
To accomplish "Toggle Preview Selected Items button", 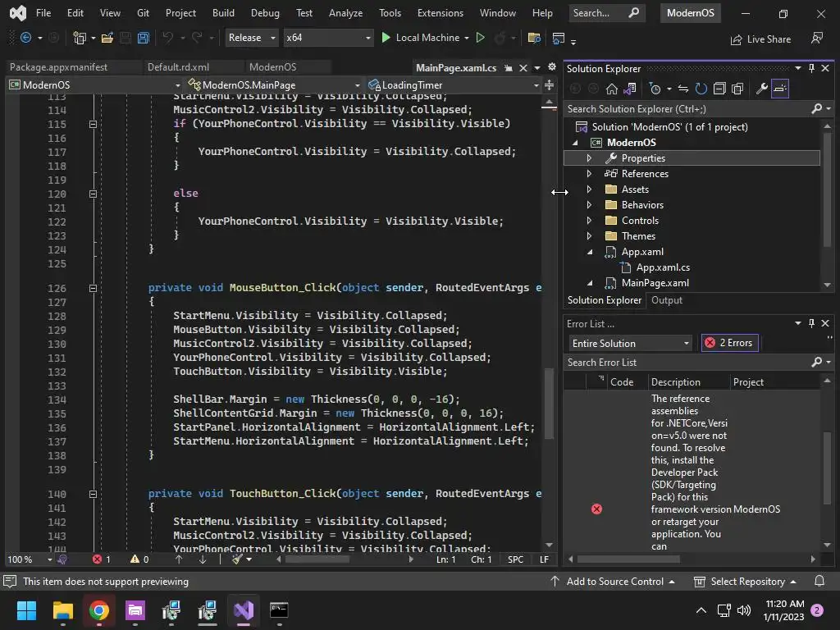I will coord(780,89).
